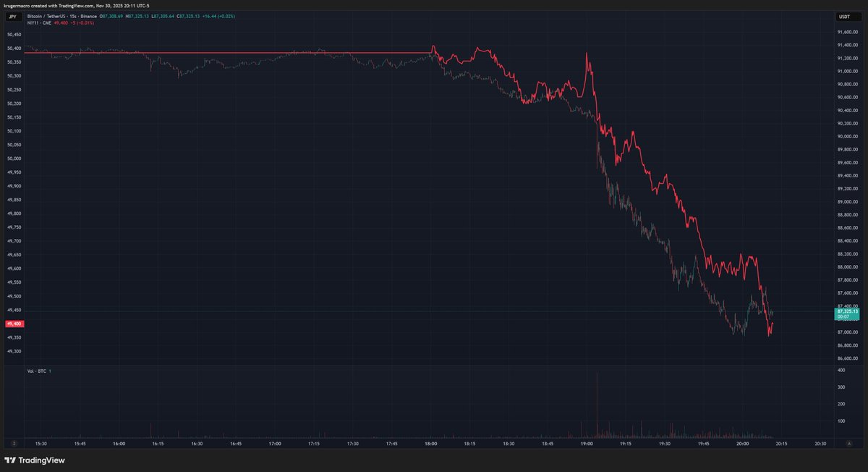Click the 15s interval in chart legend
The width and height of the screenshot is (868, 472).
point(75,16)
